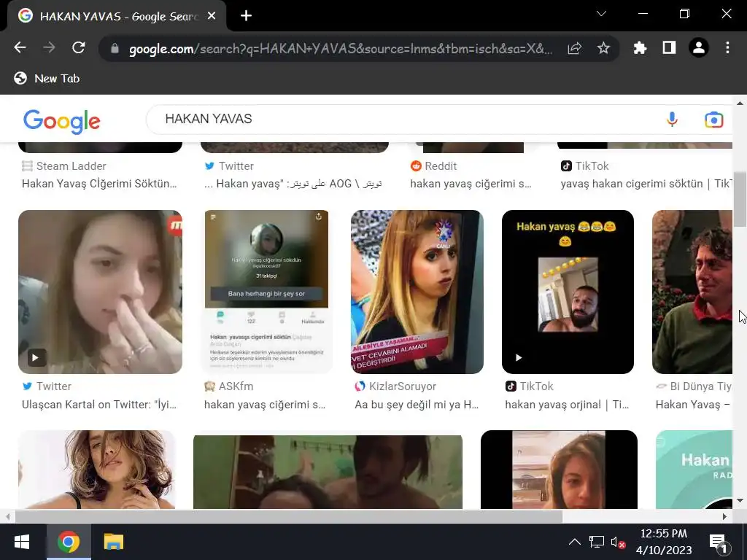Open the Bi Dünya result 'Hakan Yavaş –'
747x560 pixels.
(x=693, y=405)
